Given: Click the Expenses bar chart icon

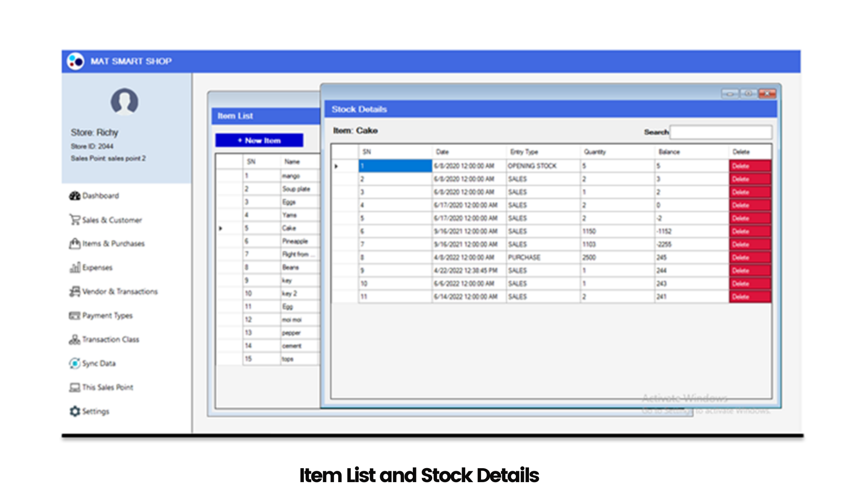Looking at the screenshot, I should (74, 267).
